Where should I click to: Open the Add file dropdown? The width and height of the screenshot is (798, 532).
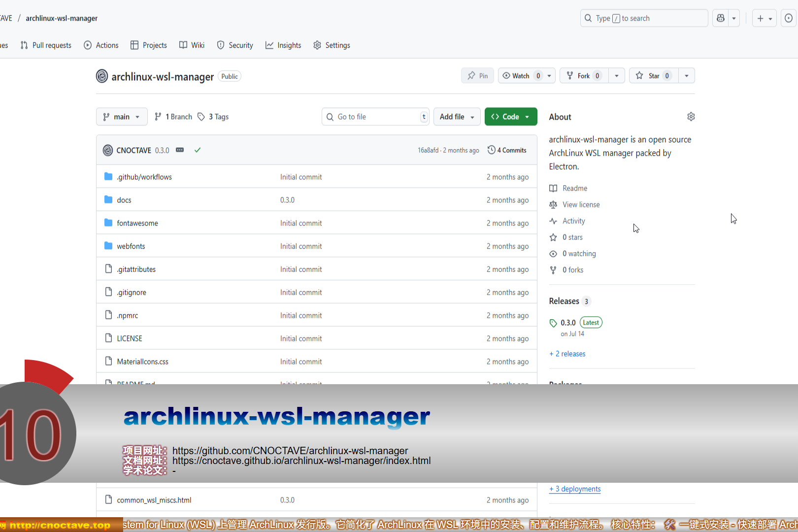click(457, 117)
